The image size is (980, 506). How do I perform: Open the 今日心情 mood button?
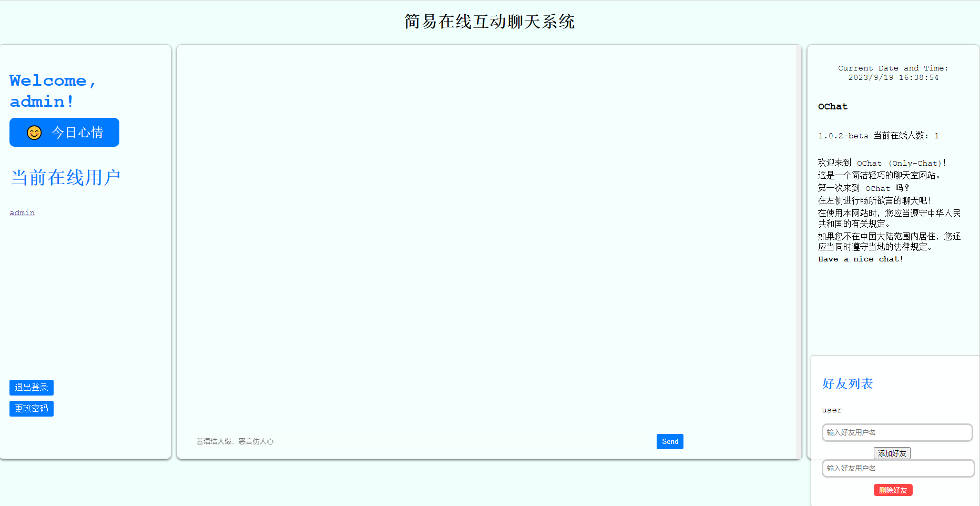click(x=64, y=133)
